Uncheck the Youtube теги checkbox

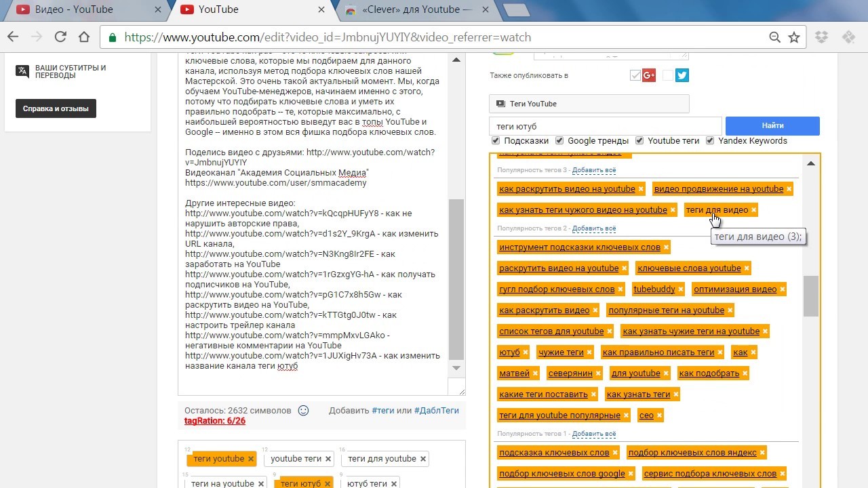[639, 141]
